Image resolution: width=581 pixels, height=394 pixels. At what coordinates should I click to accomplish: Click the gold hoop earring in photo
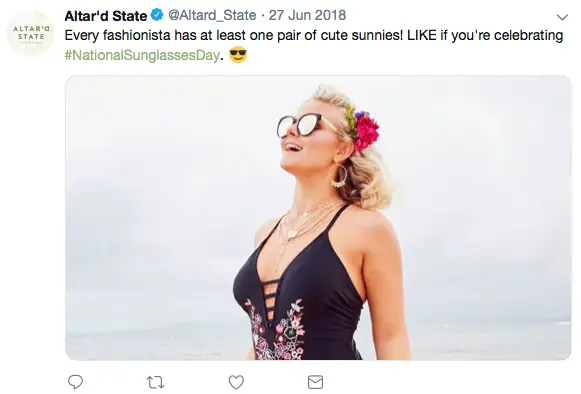[x=339, y=175]
